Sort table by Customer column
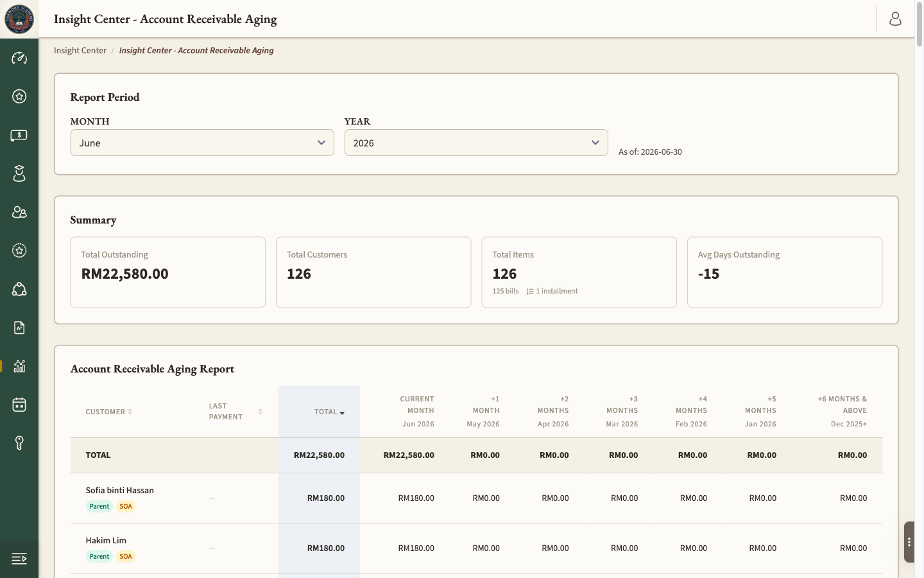Screen dimensions: 924x578 click(x=109, y=412)
